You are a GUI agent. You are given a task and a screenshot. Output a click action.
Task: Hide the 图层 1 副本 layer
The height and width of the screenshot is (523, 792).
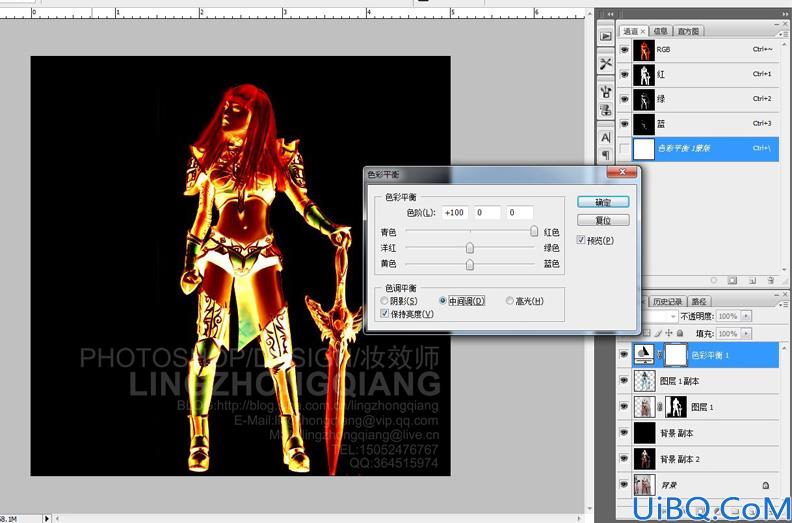(x=624, y=381)
